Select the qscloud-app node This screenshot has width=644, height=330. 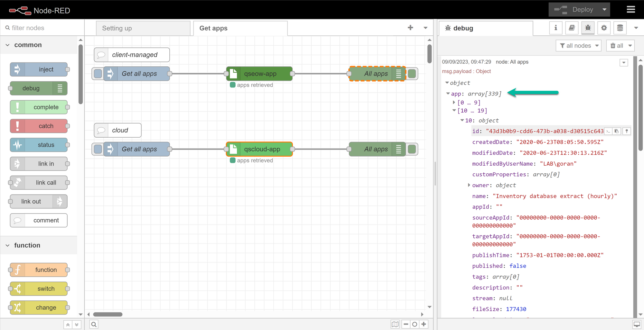tap(260, 149)
